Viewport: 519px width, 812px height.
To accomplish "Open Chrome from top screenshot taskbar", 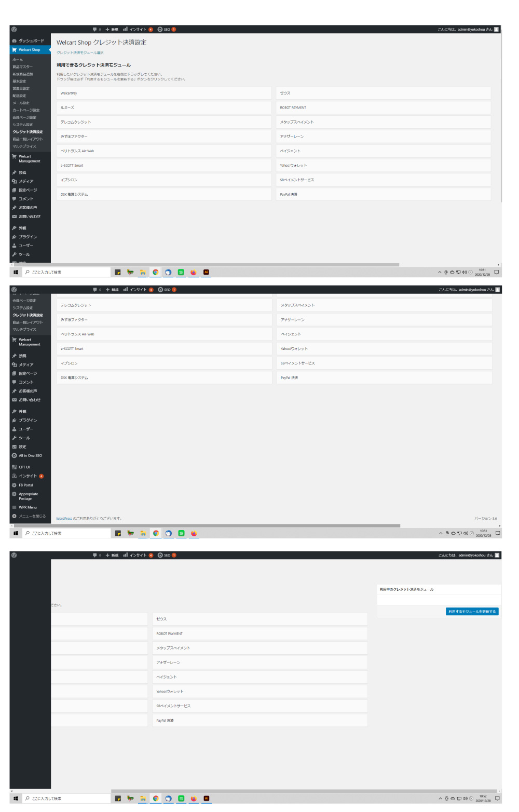I will tap(155, 272).
